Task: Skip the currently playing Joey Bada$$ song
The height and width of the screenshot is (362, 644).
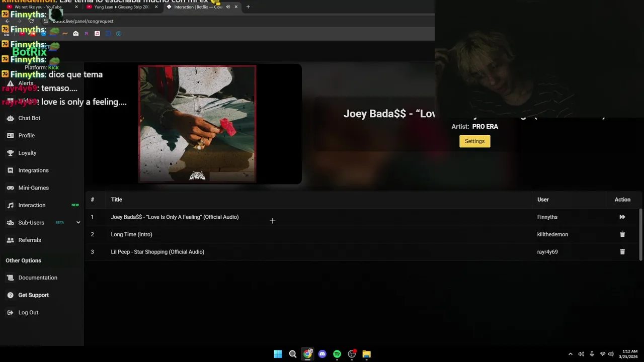Action: pyautogui.click(x=622, y=217)
